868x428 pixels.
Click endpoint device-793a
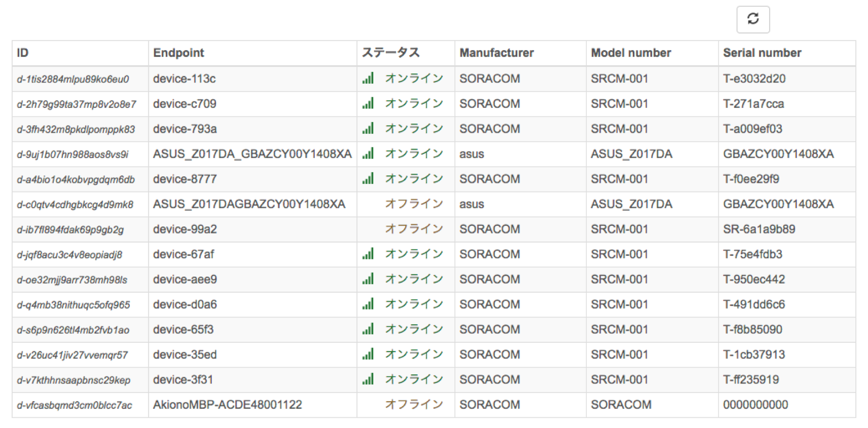click(x=185, y=129)
